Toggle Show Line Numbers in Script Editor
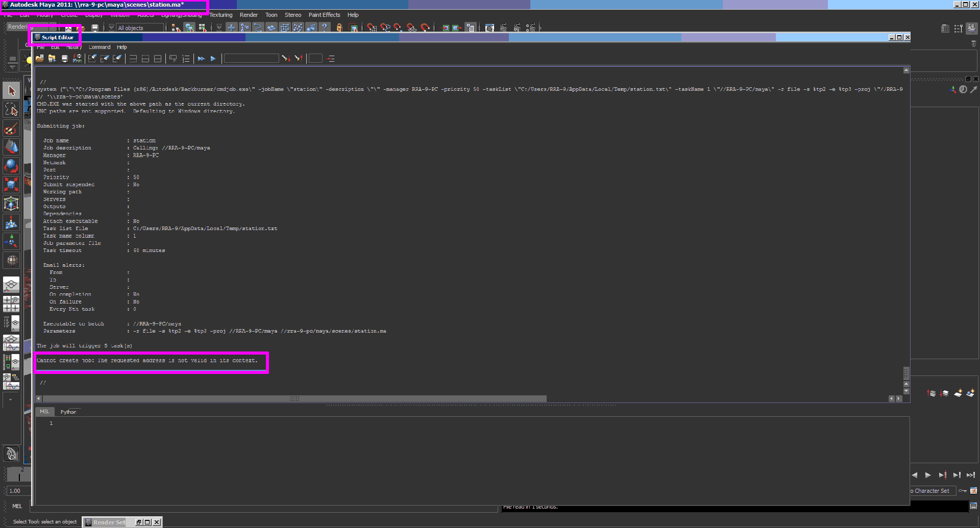The width and height of the screenshot is (980, 528). 186,59
